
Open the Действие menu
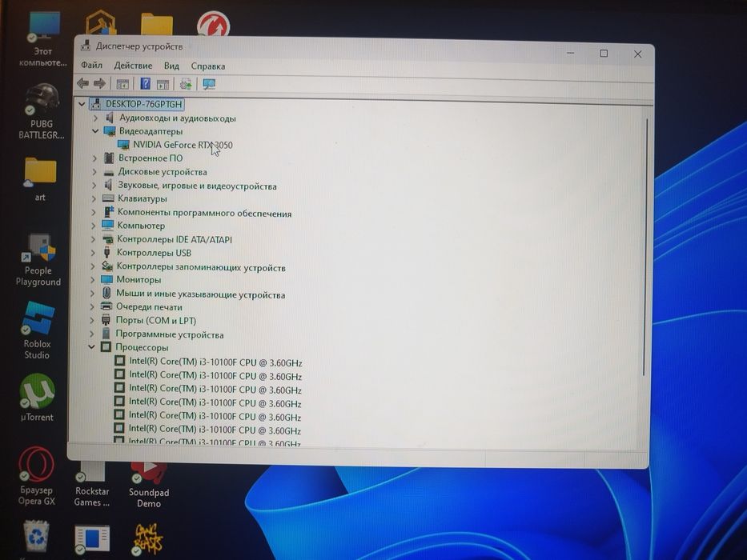[x=133, y=66]
